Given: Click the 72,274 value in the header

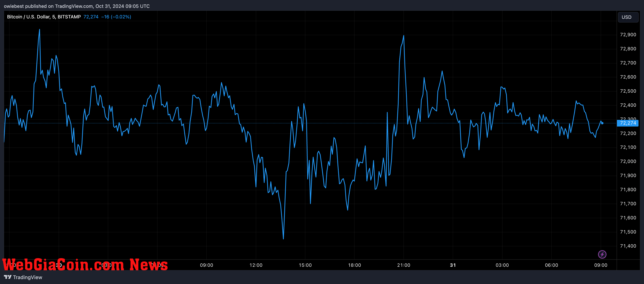Looking at the screenshot, I should click(91, 17).
